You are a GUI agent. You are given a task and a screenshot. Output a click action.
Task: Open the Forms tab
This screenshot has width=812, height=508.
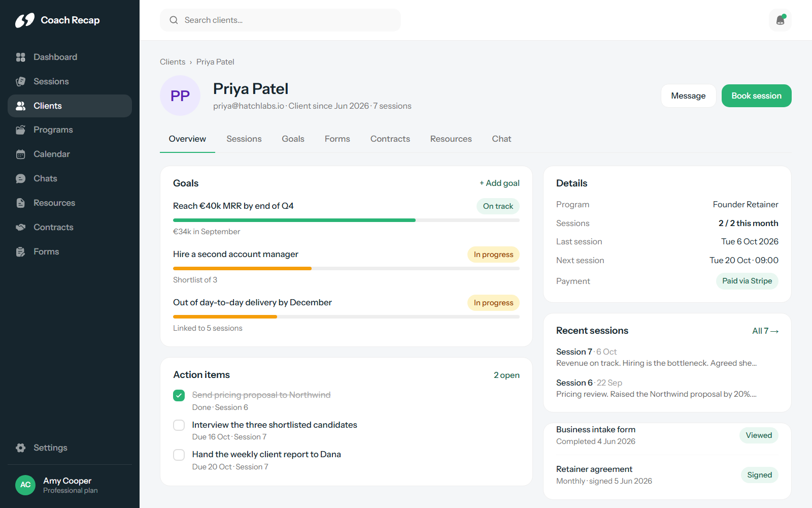pos(337,139)
